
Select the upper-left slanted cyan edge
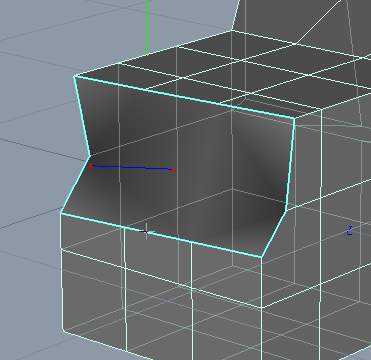82,116
